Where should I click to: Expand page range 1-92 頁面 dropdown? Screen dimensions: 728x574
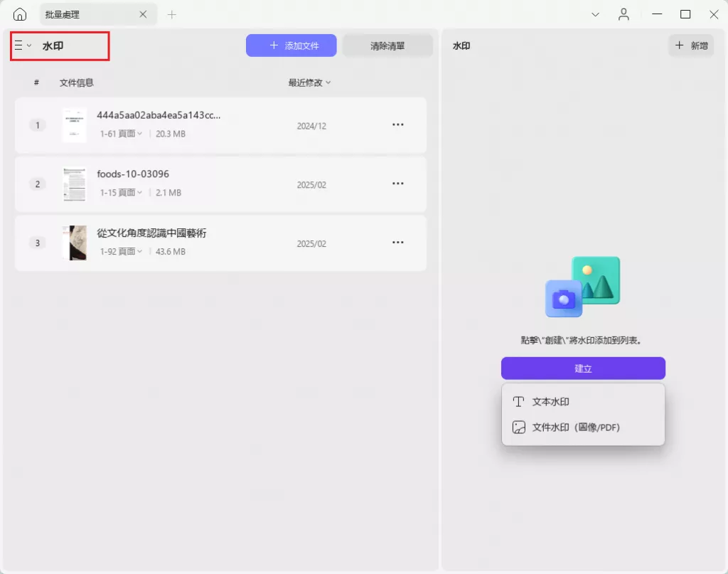click(x=121, y=251)
